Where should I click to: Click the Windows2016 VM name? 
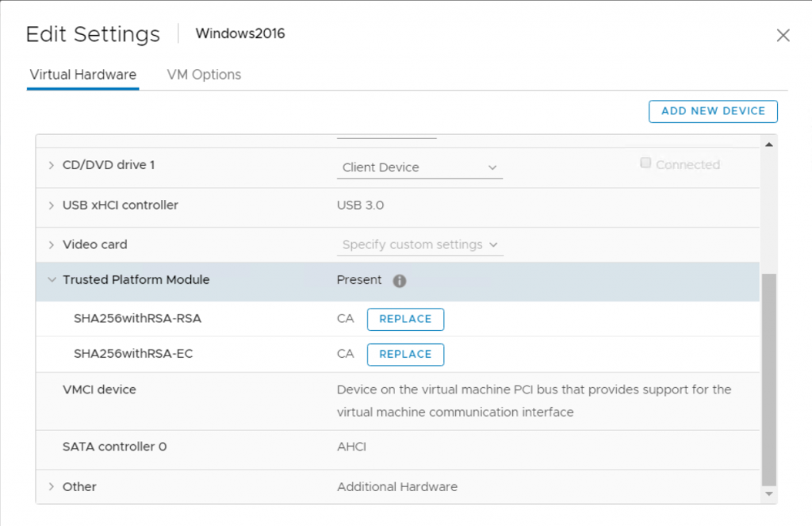240,33
